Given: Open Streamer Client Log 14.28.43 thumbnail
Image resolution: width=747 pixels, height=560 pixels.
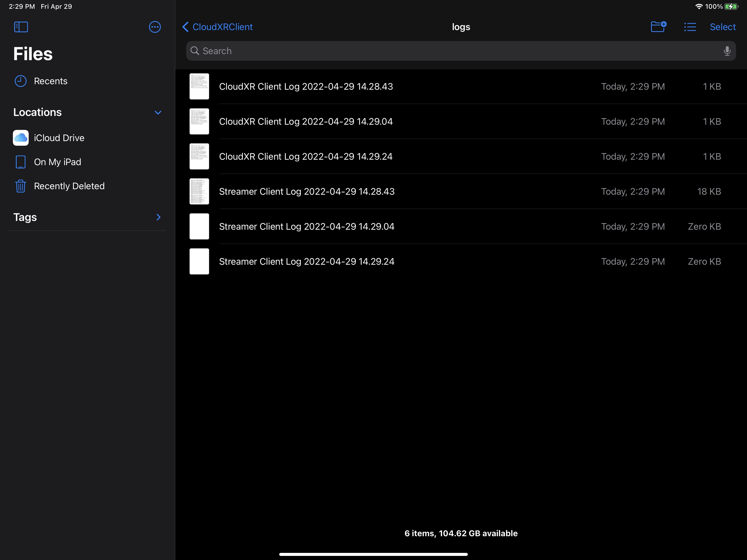Looking at the screenshot, I should [199, 191].
